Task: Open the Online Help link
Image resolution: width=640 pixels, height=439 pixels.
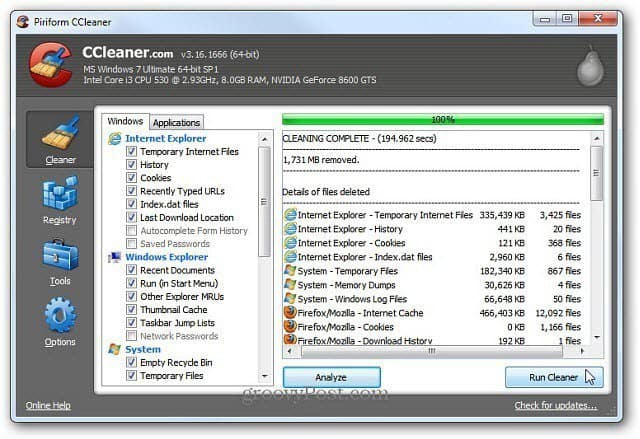Action: coord(48,405)
